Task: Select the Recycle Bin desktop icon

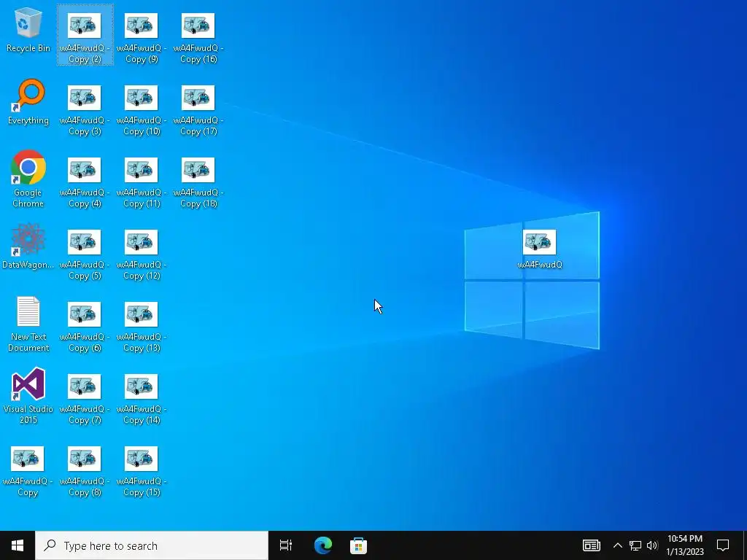Action: [28, 30]
